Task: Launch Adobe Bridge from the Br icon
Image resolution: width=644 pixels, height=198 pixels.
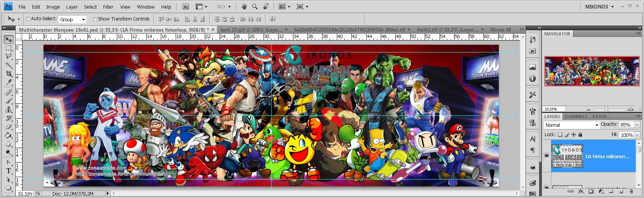Action: point(186,7)
